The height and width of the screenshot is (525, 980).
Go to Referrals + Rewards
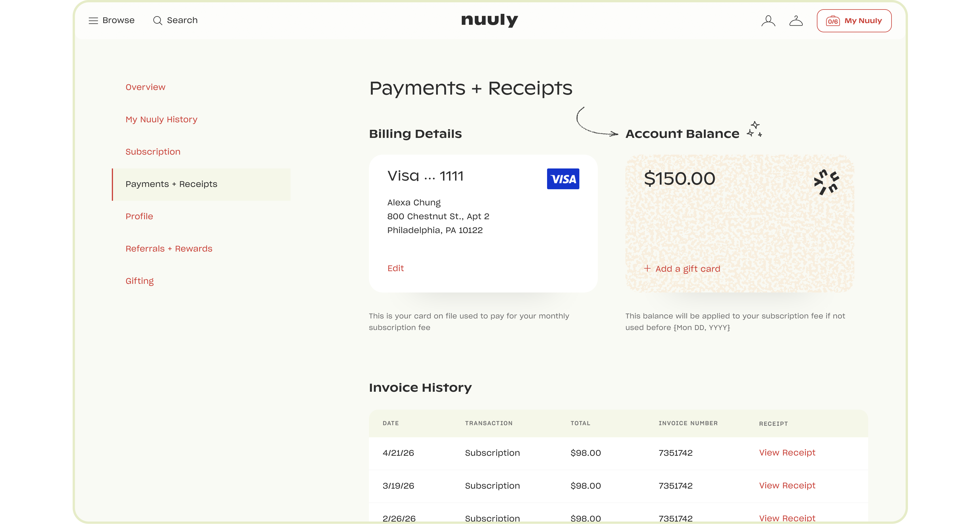click(x=169, y=249)
